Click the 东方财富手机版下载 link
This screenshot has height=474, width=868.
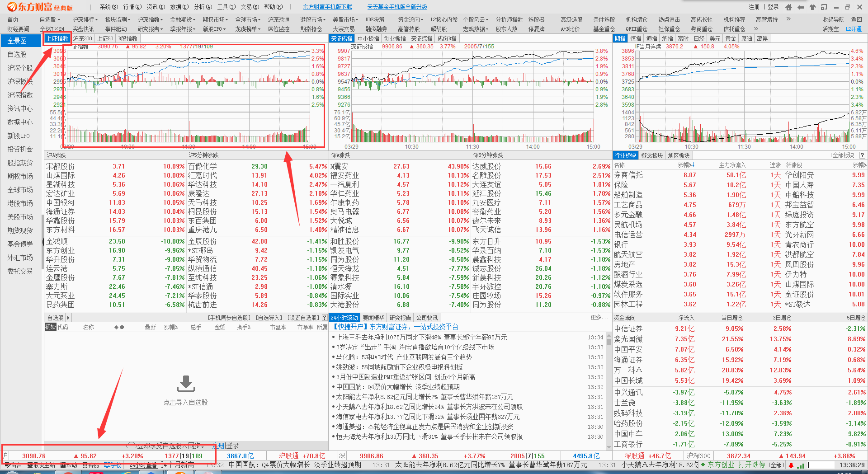pyautogui.click(x=327, y=7)
